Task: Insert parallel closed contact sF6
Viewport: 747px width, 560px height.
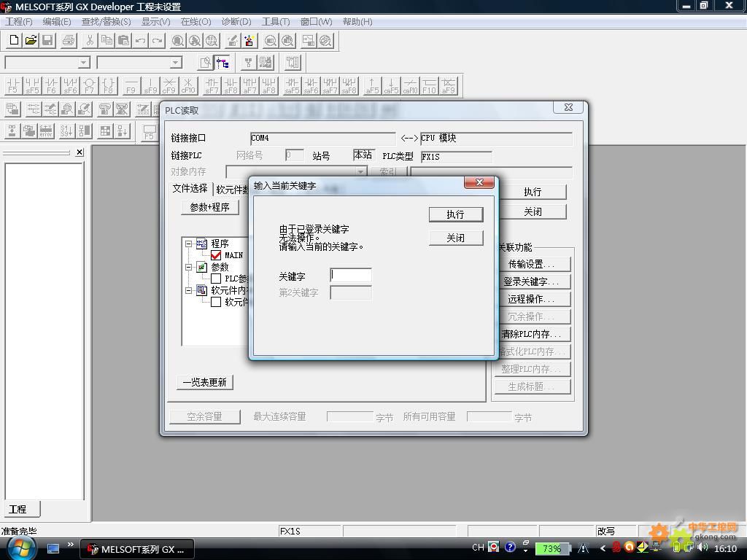Action: (x=71, y=86)
